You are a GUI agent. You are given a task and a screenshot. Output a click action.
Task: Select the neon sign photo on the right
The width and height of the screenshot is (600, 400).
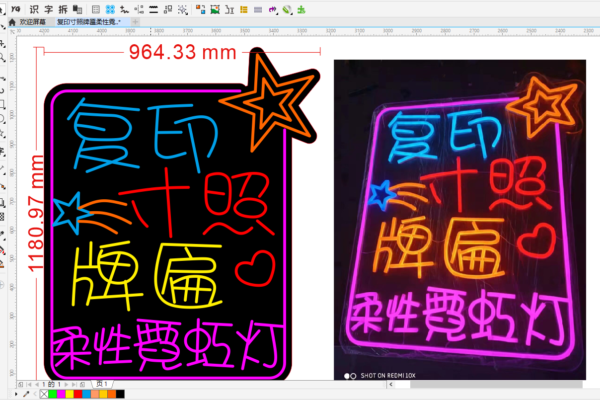(460, 220)
